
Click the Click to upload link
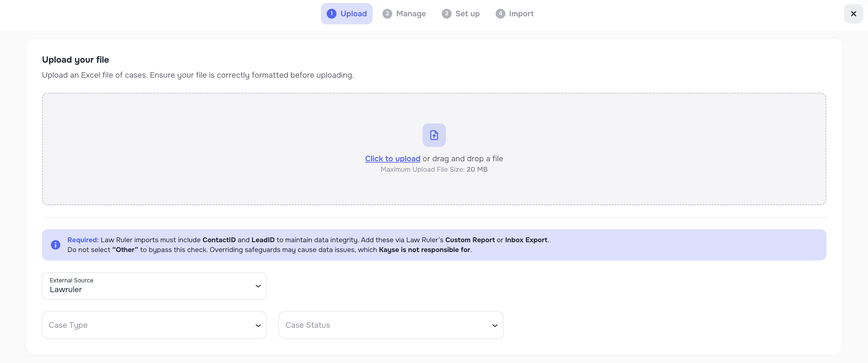pyautogui.click(x=393, y=158)
